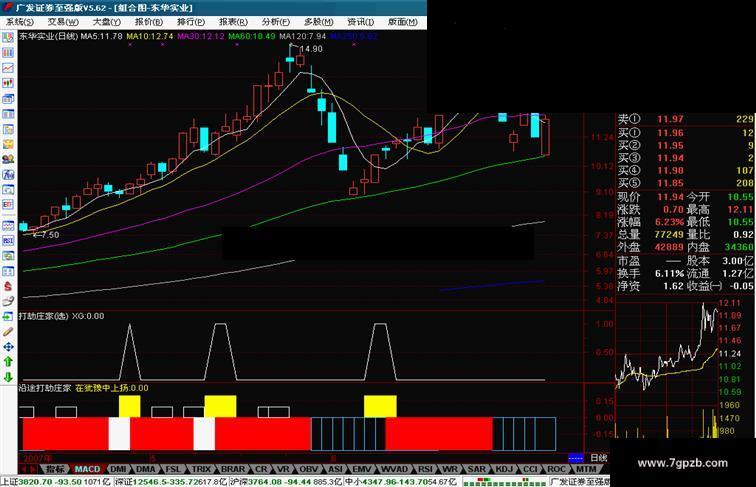Switch to the SAR indicator tab

(x=477, y=469)
